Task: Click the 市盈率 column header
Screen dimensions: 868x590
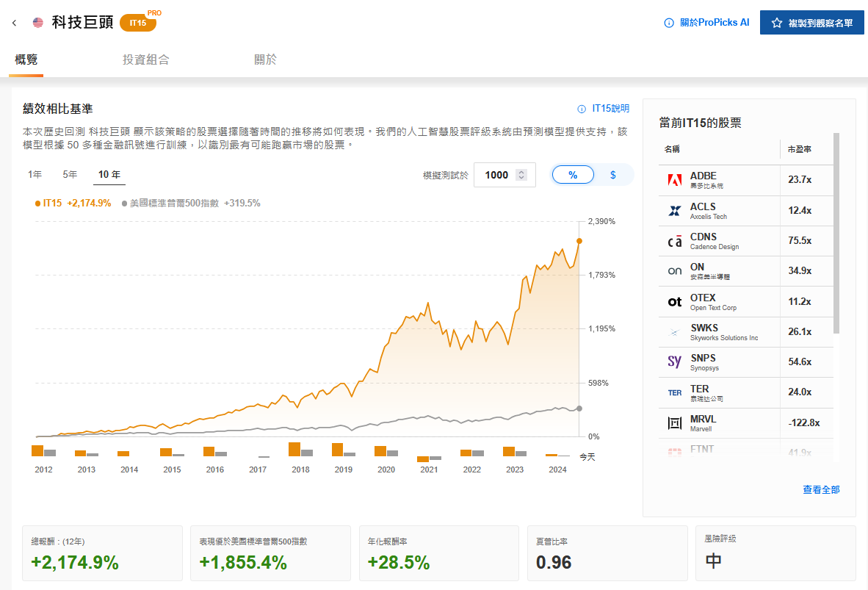Action: 800,150
